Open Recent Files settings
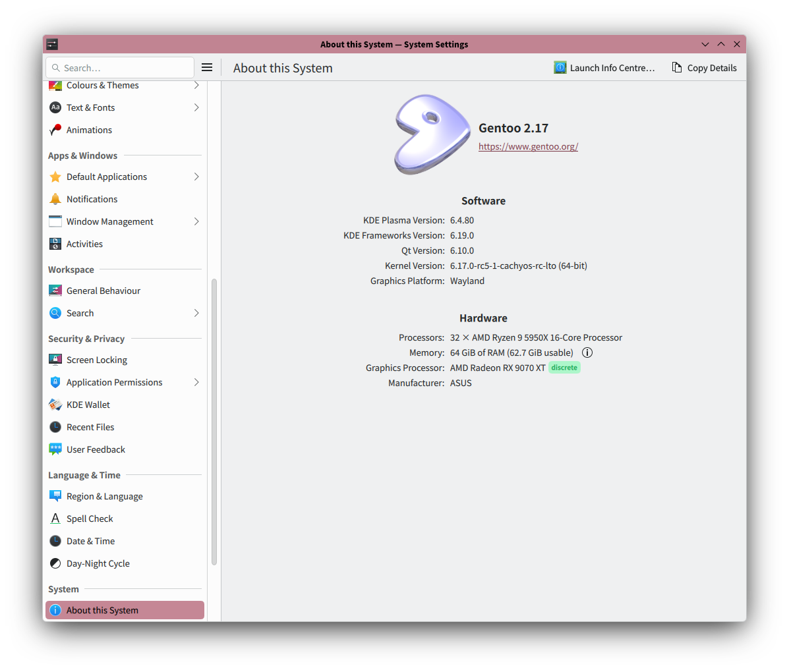The image size is (789, 672). (x=125, y=427)
